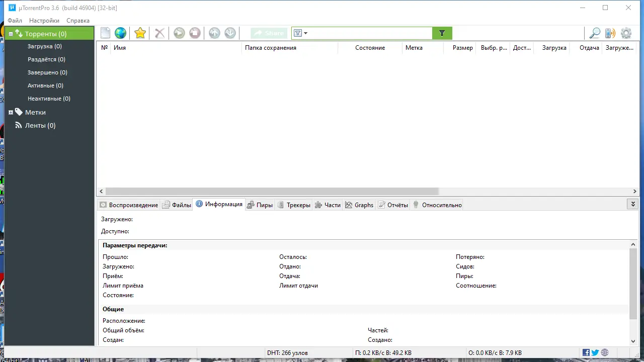Click the yellow star create-torrent icon
644x362 pixels.
click(x=140, y=33)
